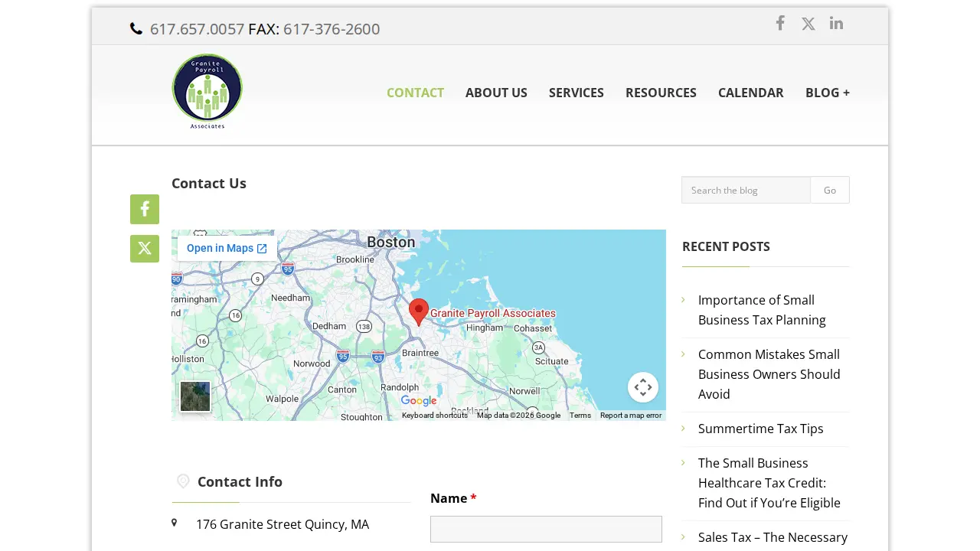Click the Google logo on map
Viewport: 980px width, 551px height.
click(419, 401)
